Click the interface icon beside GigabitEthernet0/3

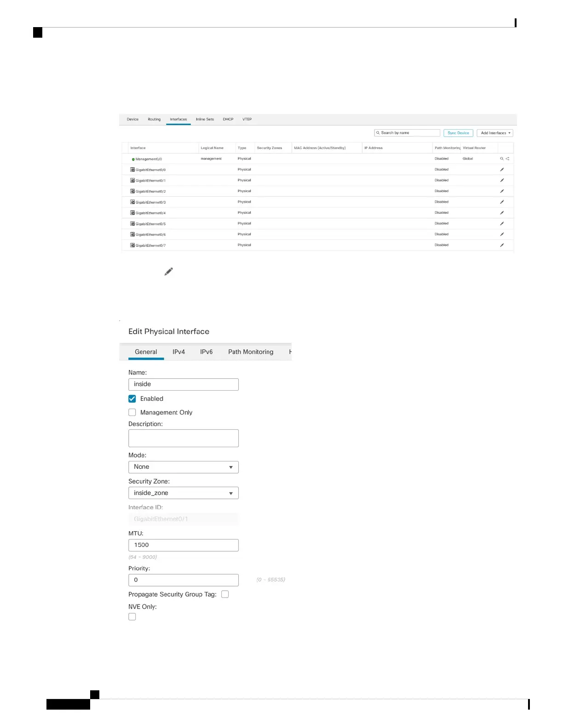132,202
